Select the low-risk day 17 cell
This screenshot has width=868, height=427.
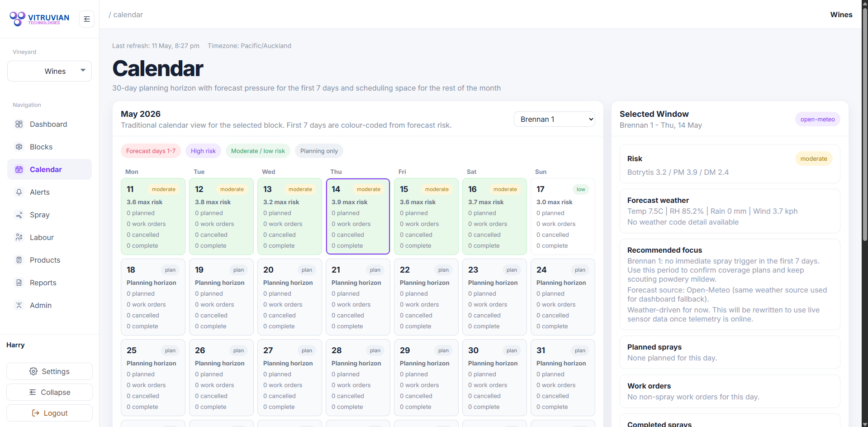pos(563,216)
